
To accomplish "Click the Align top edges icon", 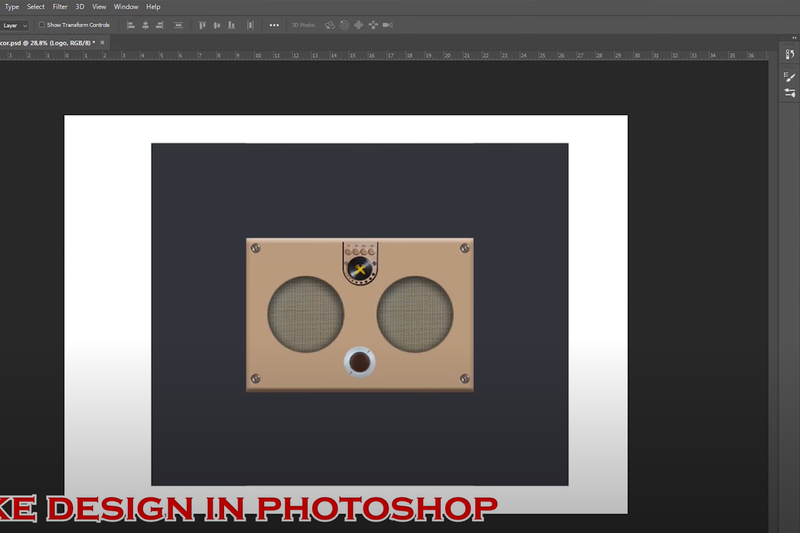I will pos(201,24).
